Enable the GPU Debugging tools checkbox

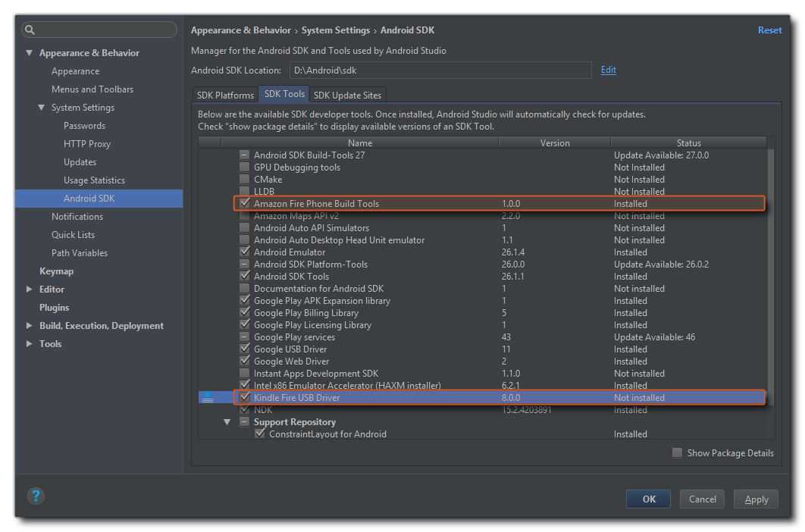[245, 167]
